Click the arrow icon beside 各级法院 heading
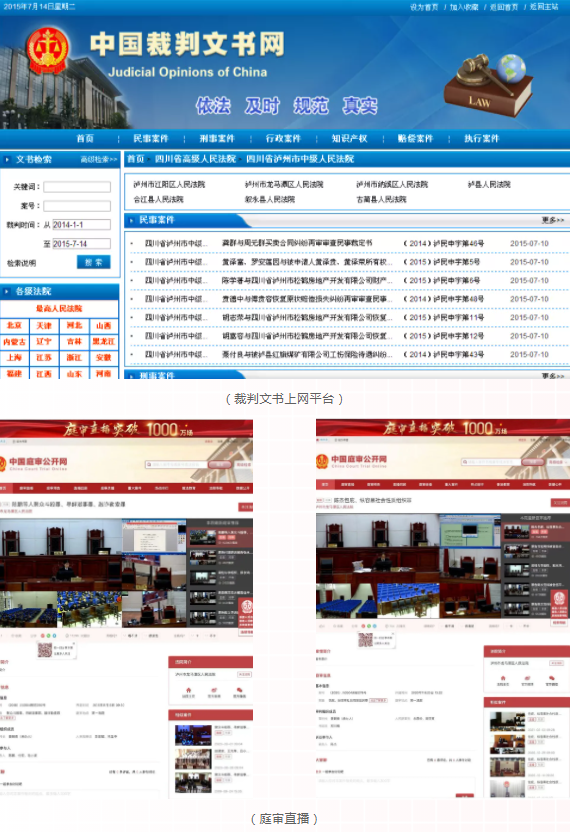 pos(7,291)
